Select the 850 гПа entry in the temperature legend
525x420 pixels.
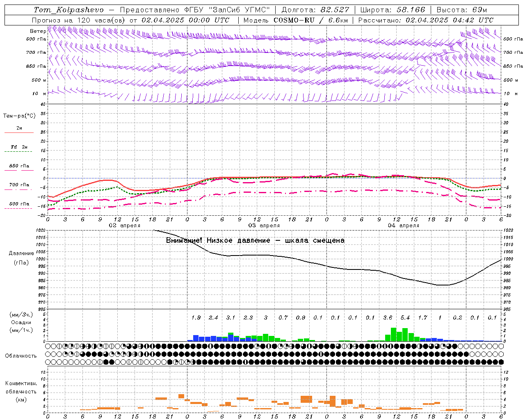click(x=19, y=166)
